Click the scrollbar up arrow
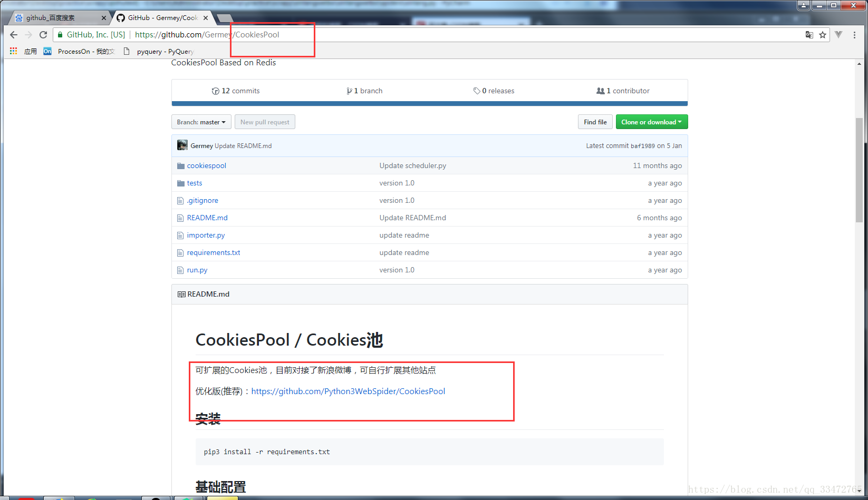Viewport: 868px width, 500px height. [x=860, y=64]
